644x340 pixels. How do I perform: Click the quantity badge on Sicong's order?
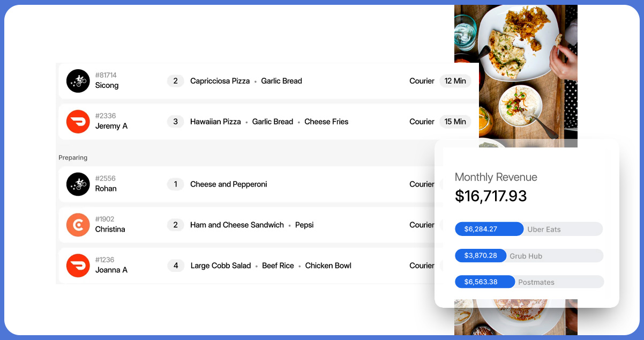[175, 81]
